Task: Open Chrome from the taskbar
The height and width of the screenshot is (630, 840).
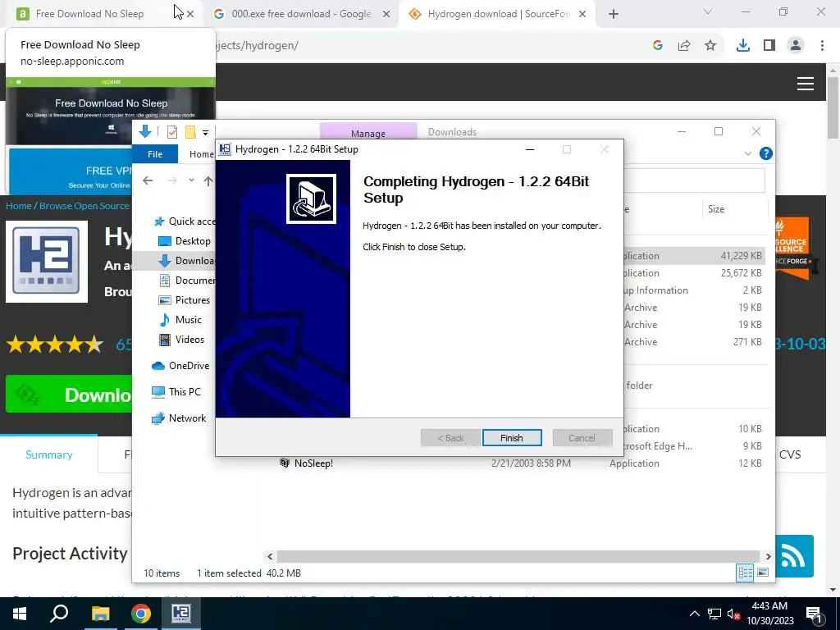Action: coord(141,614)
